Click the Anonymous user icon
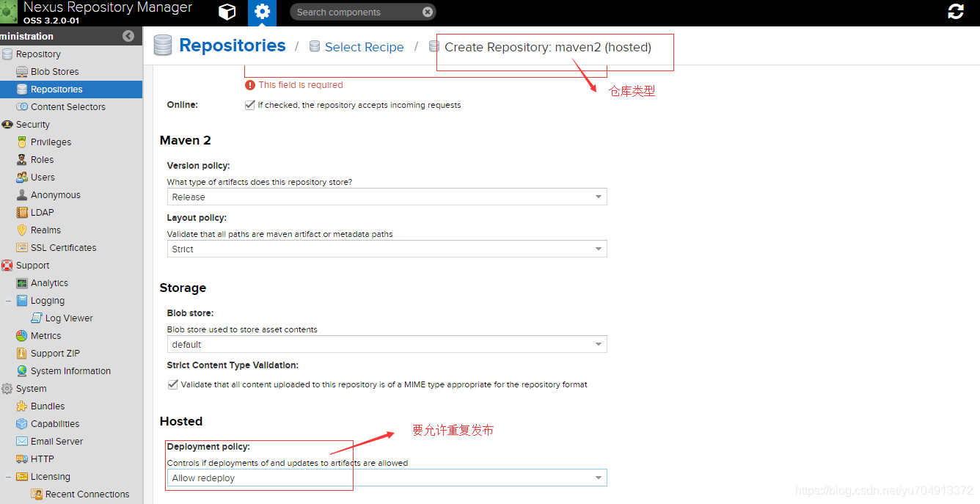Image resolution: width=980 pixels, height=504 pixels. 22,195
